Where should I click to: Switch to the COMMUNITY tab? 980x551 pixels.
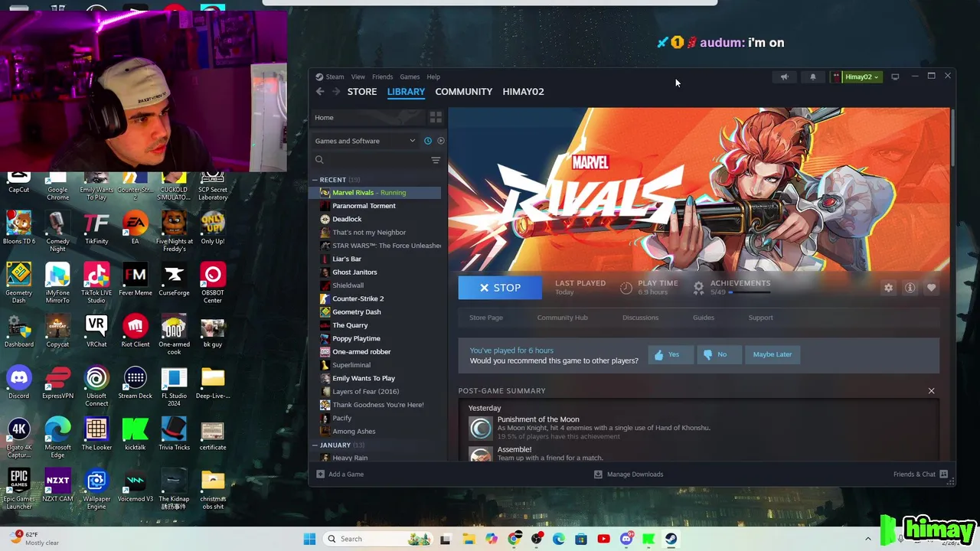click(463, 92)
